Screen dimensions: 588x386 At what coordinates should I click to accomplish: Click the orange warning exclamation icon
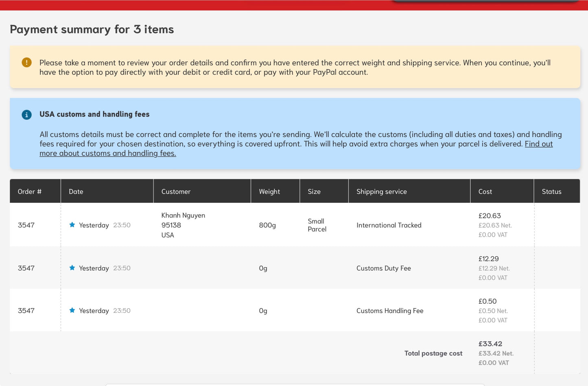pyautogui.click(x=26, y=63)
